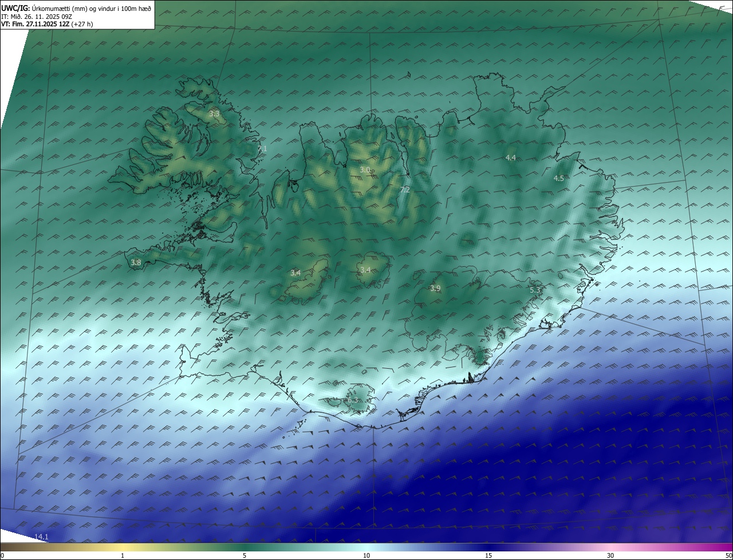Viewport: 733px width, 560px height.
Task: Click the precipitation color scale bar
Action: point(366,547)
